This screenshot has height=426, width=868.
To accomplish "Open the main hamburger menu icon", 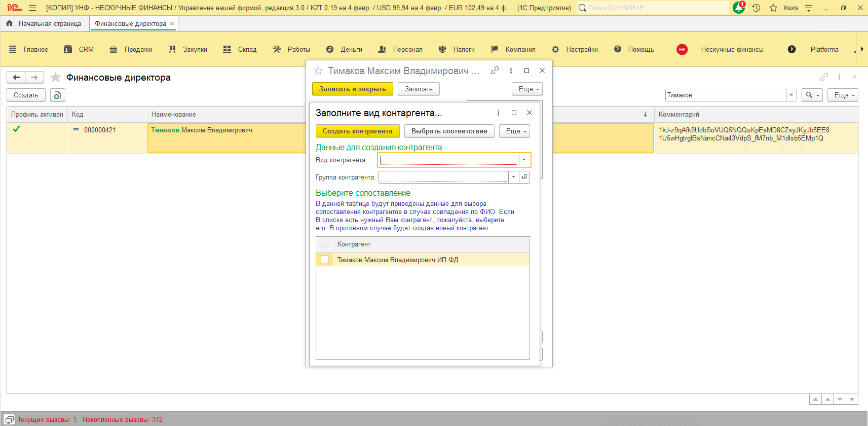I will pyautogui.click(x=32, y=8).
